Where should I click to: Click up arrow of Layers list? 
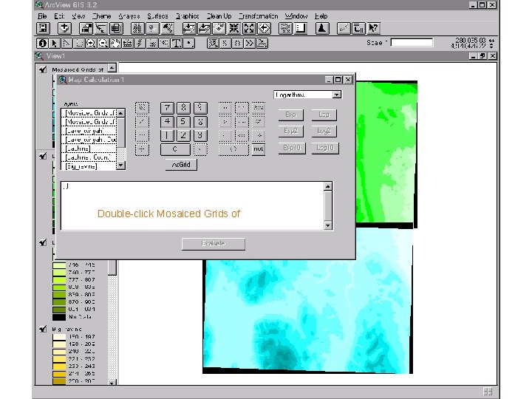[121, 112]
